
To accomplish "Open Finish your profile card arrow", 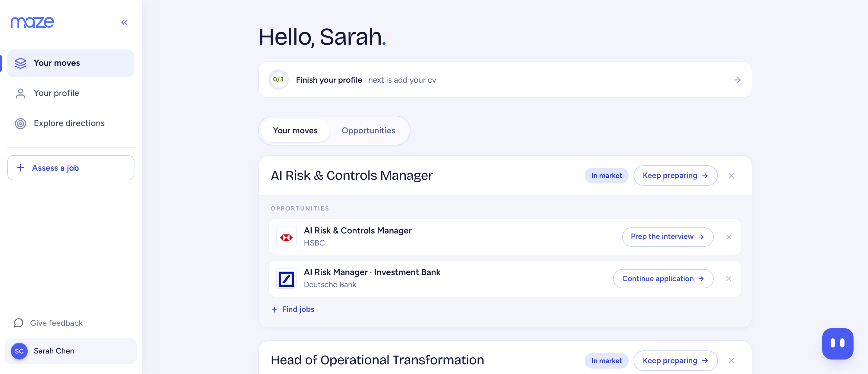I will pos(737,80).
